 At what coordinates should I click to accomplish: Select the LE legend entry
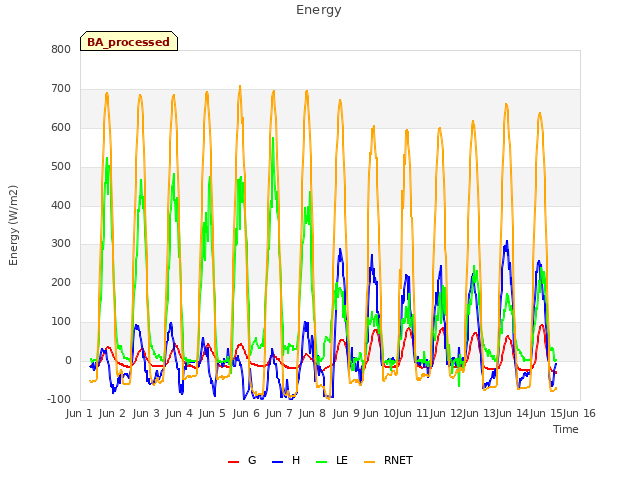332,460
